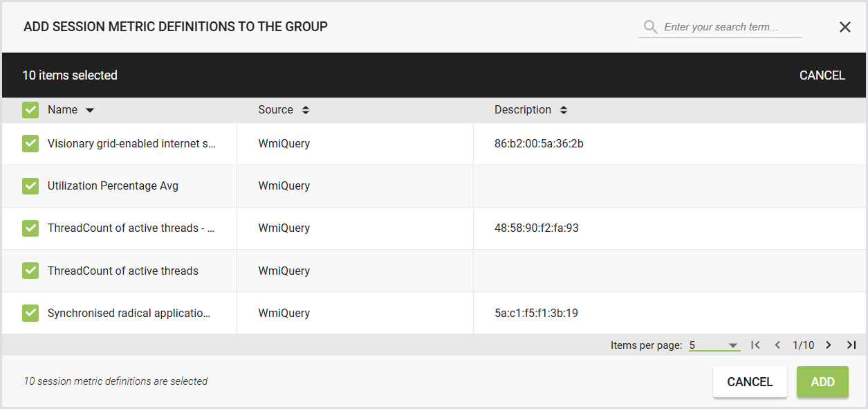Close the dialog with X icon
The height and width of the screenshot is (409, 868).
[844, 27]
